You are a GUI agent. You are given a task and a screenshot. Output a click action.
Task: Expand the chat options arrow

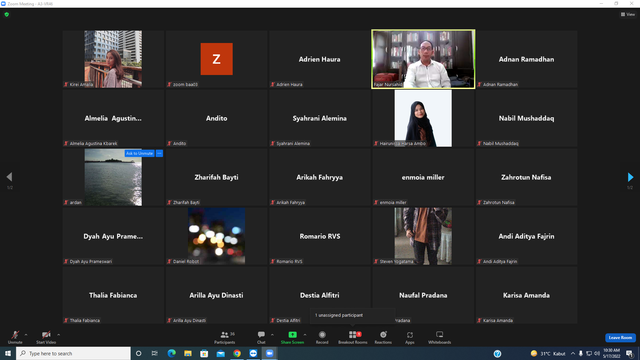point(272,335)
